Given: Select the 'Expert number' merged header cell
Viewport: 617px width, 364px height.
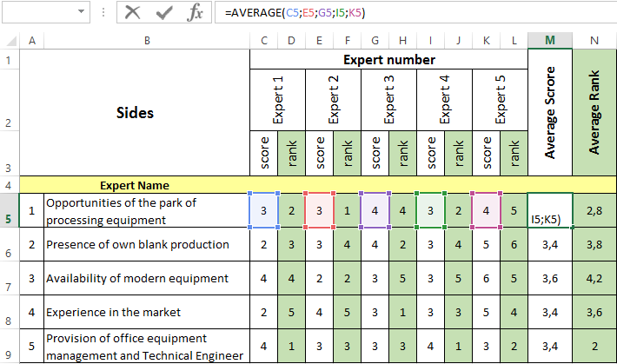Looking at the screenshot, I should [x=388, y=60].
